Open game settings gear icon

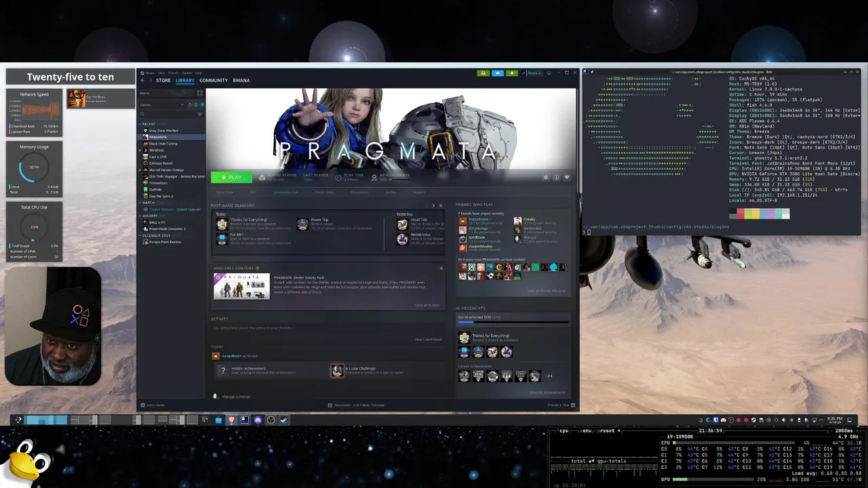(x=545, y=178)
